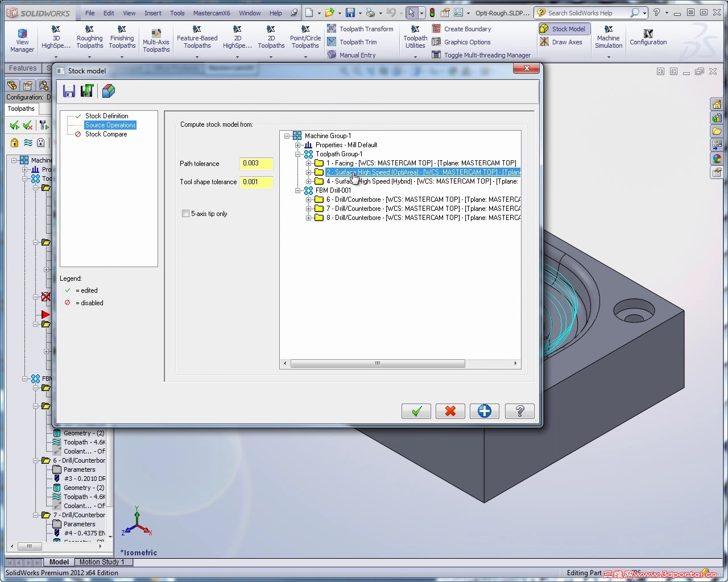Click the colored stock cube icon in dialog
728x582 pixels.
[x=108, y=91]
